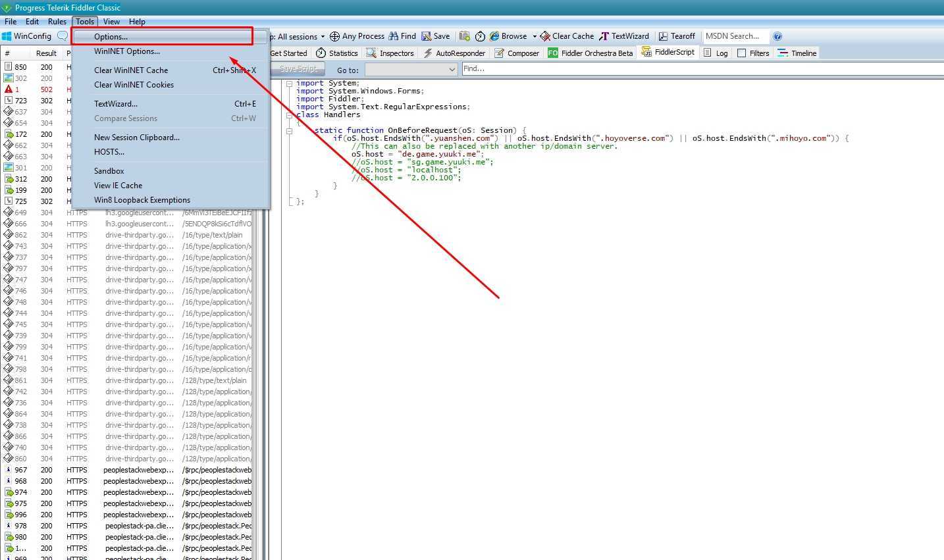Click the Any Process crosshair target icon
This screenshot has width=944, height=560.
pos(334,36)
